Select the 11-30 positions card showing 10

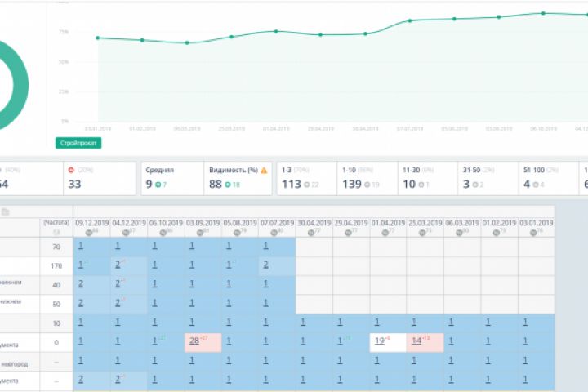(427, 178)
